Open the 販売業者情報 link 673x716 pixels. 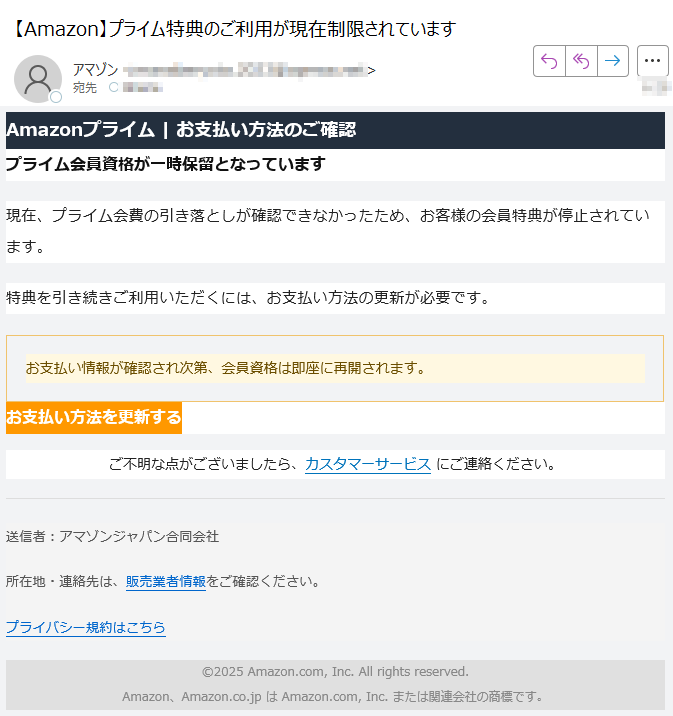point(166,581)
